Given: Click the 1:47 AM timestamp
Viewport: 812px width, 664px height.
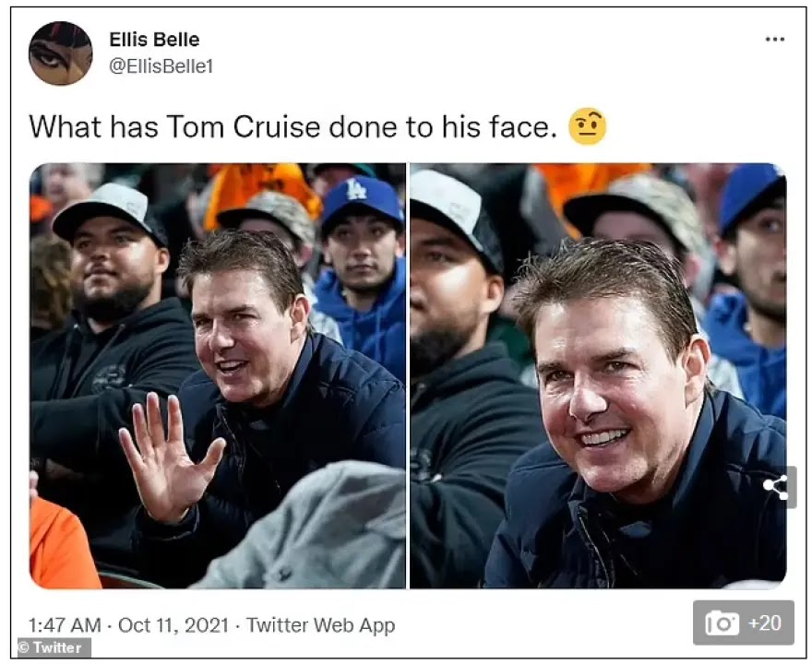Looking at the screenshot, I should [65, 625].
